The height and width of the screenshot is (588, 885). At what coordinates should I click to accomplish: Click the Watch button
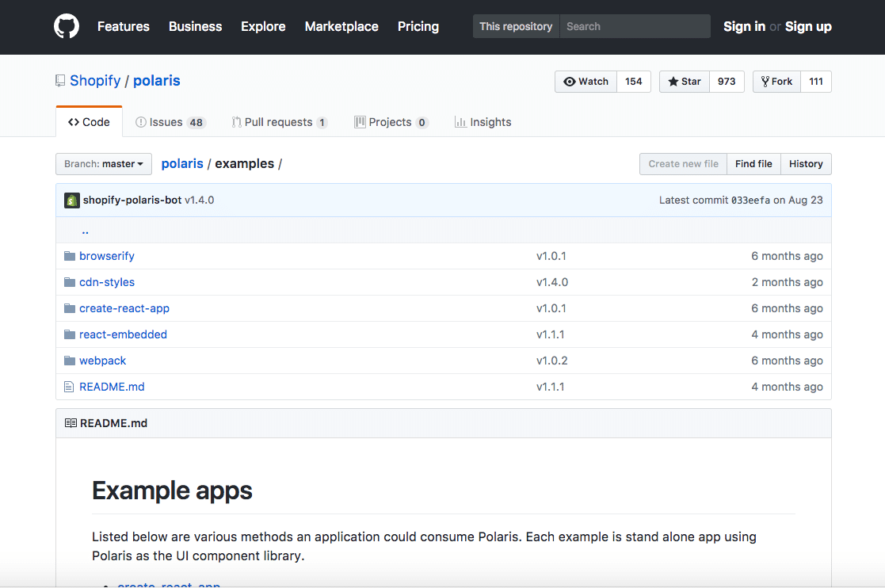pos(586,82)
